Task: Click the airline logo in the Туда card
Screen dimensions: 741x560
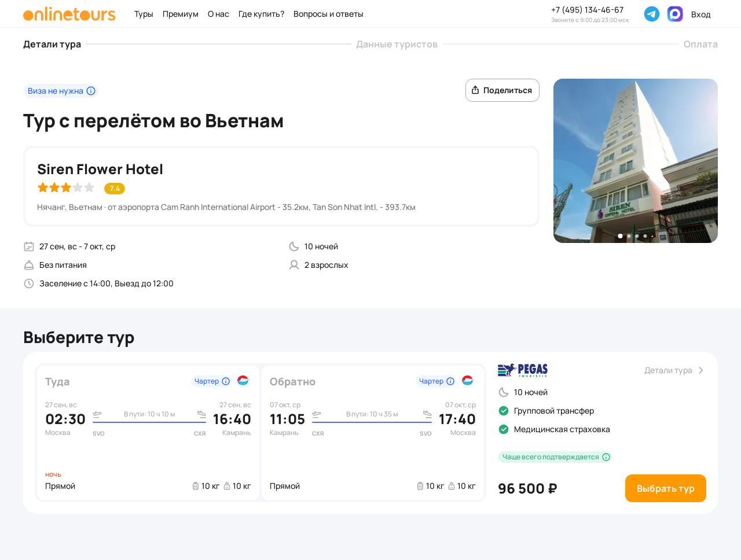Action: point(243,380)
